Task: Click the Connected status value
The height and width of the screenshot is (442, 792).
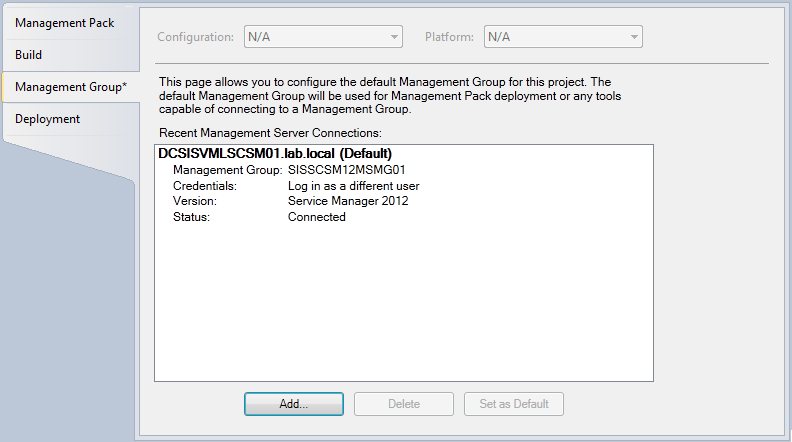Action: (316, 217)
